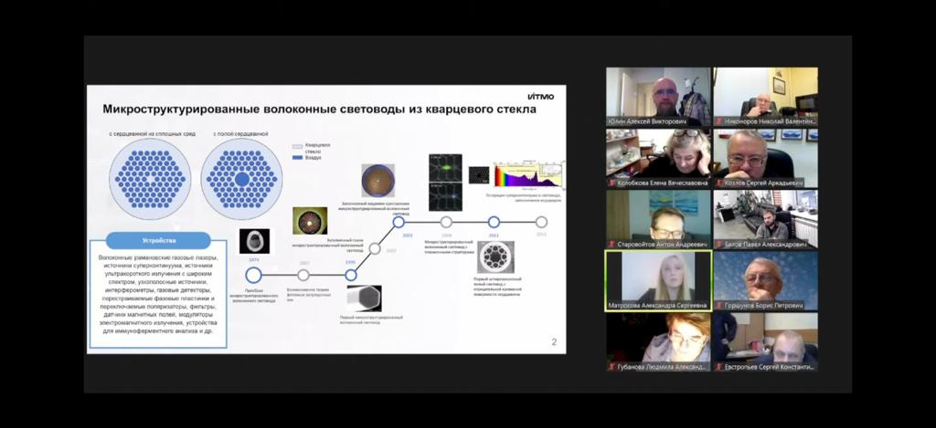The image size is (937, 428).
Task: Click the hollow-core fiber hexagonal diagram
Action: [x=242, y=179]
